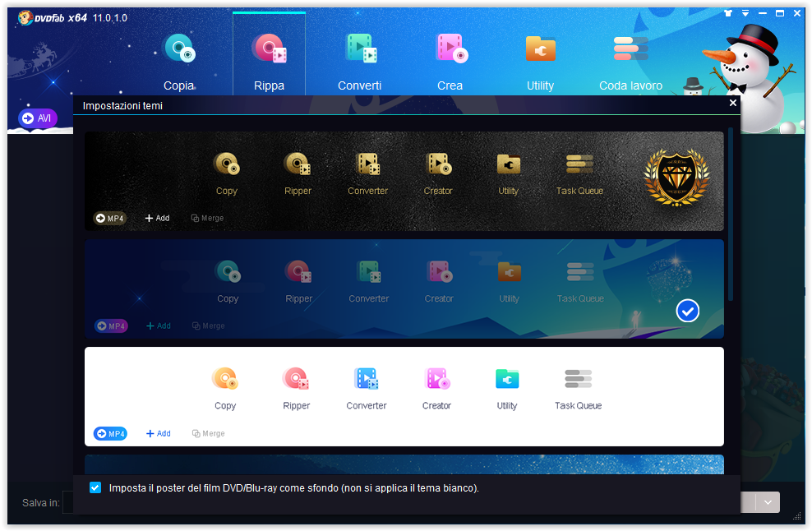Close the Impostazioni temi dialog
This screenshot has height=531, width=812.
coord(733,103)
